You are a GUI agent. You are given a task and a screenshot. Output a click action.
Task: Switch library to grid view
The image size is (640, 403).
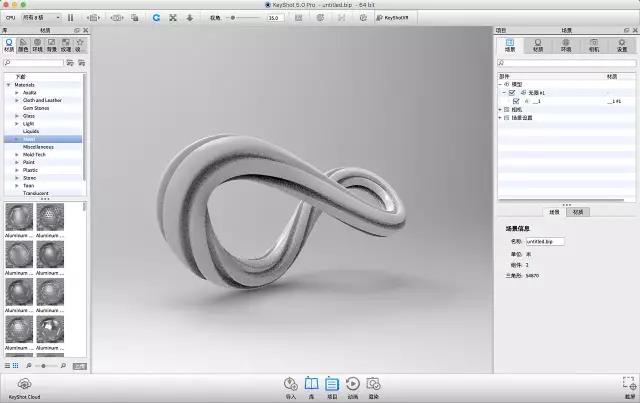(16, 365)
